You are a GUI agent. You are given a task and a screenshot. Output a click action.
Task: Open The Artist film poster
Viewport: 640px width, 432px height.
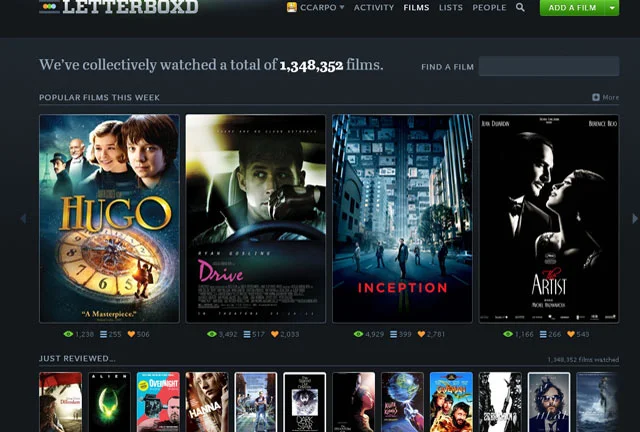pos(549,218)
